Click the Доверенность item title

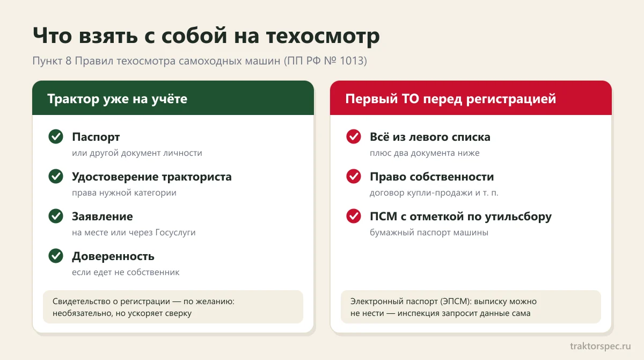click(113, 256)
